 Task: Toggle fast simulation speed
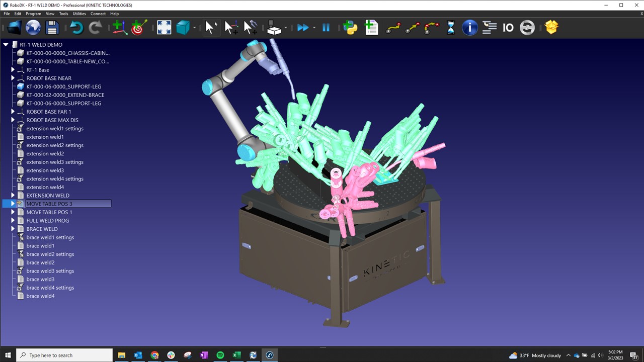point(302,28)
